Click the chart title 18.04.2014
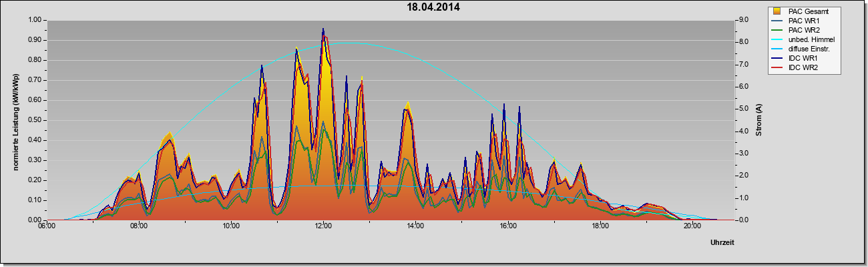Viewport: 868px width, 267px height. pyautogui.click(x=433, y=8)
